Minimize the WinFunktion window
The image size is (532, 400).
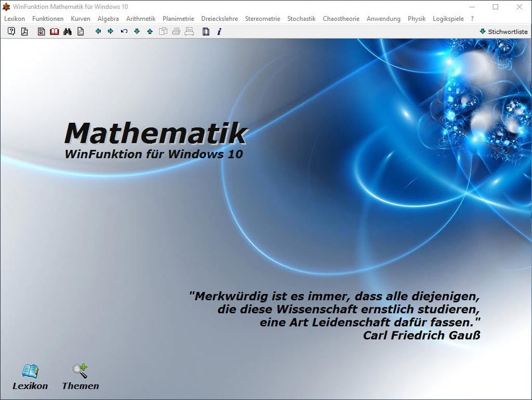[x=472, y=7]
